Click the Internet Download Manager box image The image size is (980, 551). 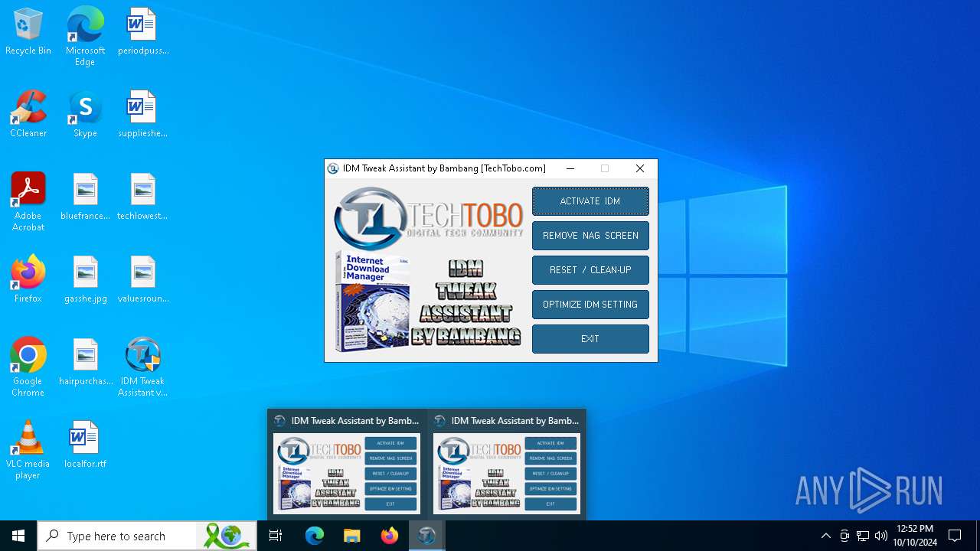(372, 301)
